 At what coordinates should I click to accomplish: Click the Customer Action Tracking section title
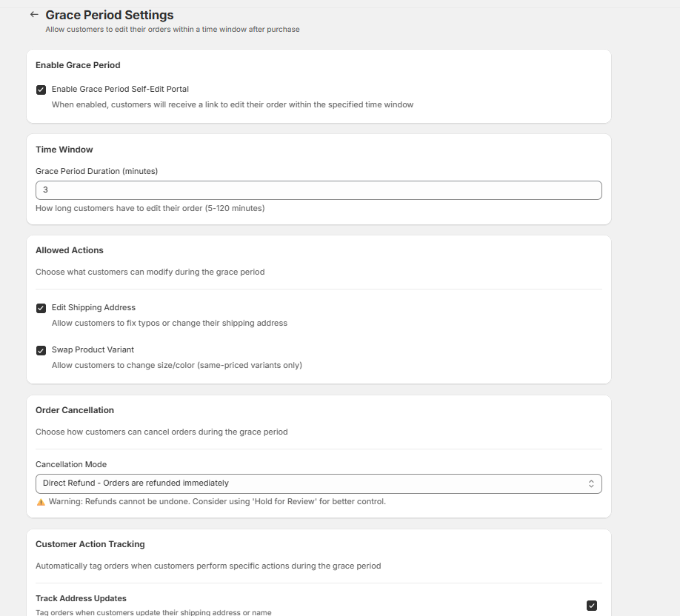coord(90,544)
